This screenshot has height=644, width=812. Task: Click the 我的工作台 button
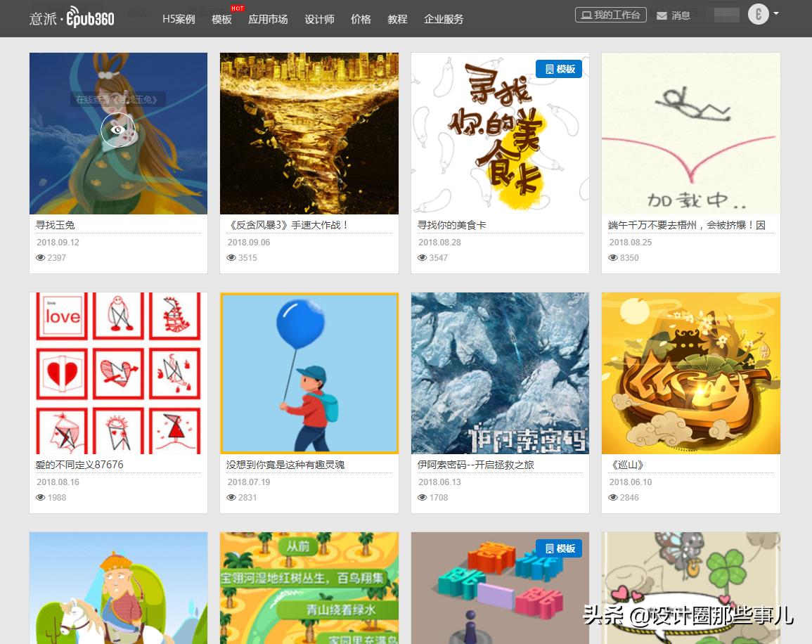point(610,15)
